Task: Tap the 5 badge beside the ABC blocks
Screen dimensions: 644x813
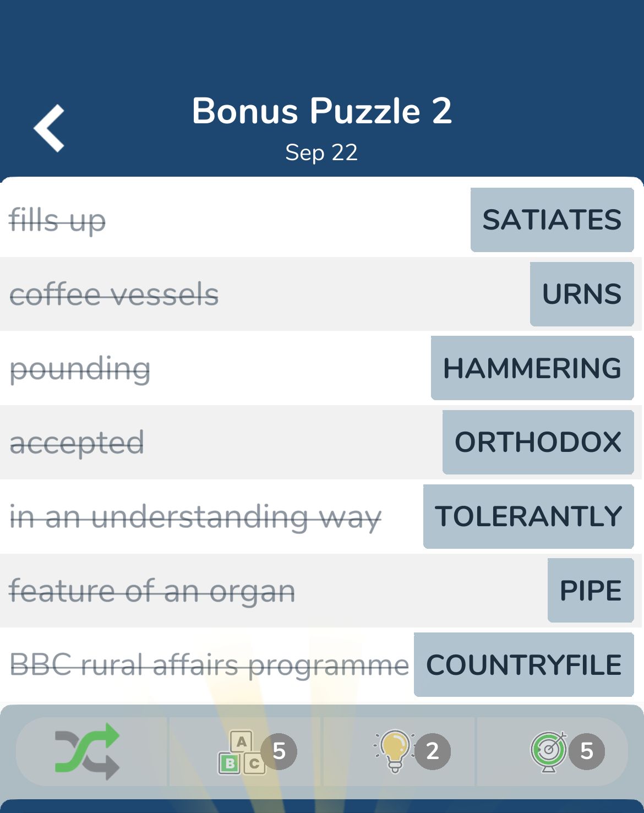Action: 279,751
